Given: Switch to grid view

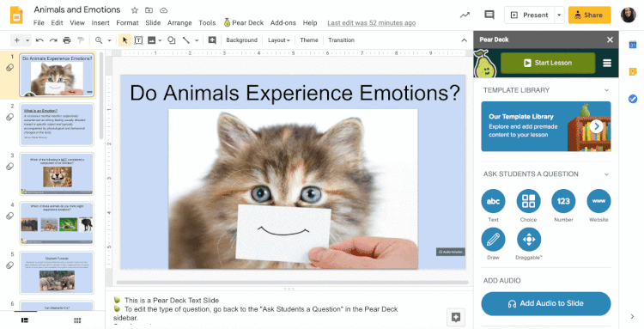Looking at the screenshot, I should 77,320.
